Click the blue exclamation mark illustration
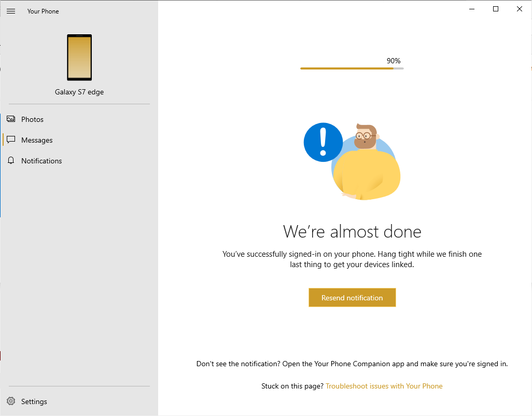 (x=323, y=142)
